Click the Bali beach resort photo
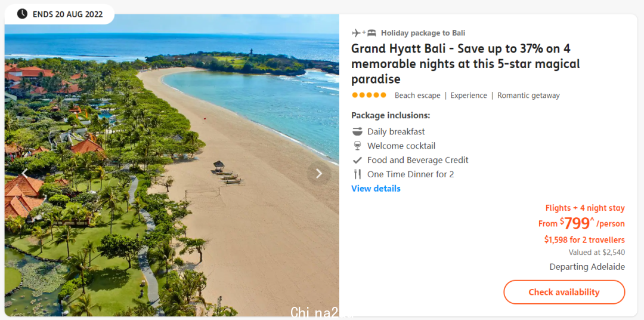The image size is (644, 320). pyautogui.click(x=172, y=165)
